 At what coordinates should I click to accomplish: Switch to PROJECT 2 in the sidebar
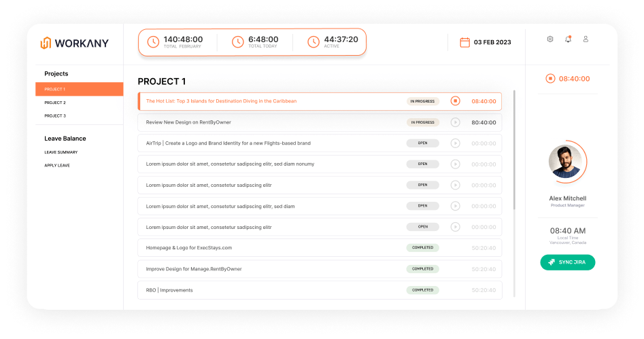click(55, 103)
